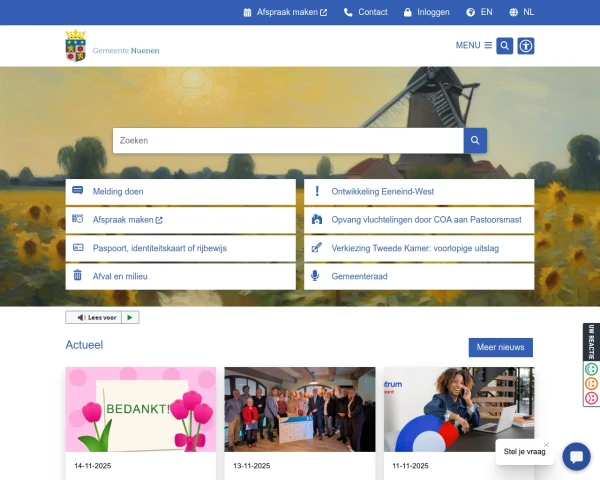Click the trash bin icon for Afval en milieu
The height and width of the screenshot is (480, 600).
(x=78, y=275)
